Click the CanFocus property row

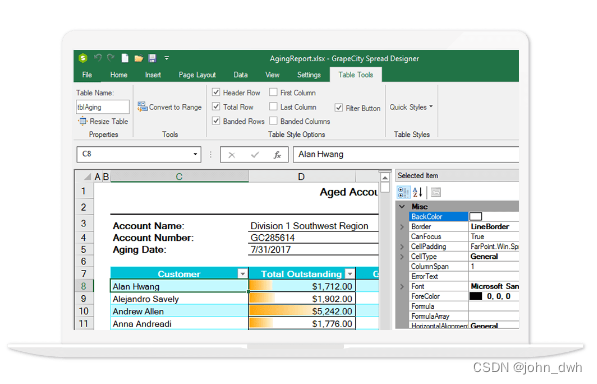[464, 236]
